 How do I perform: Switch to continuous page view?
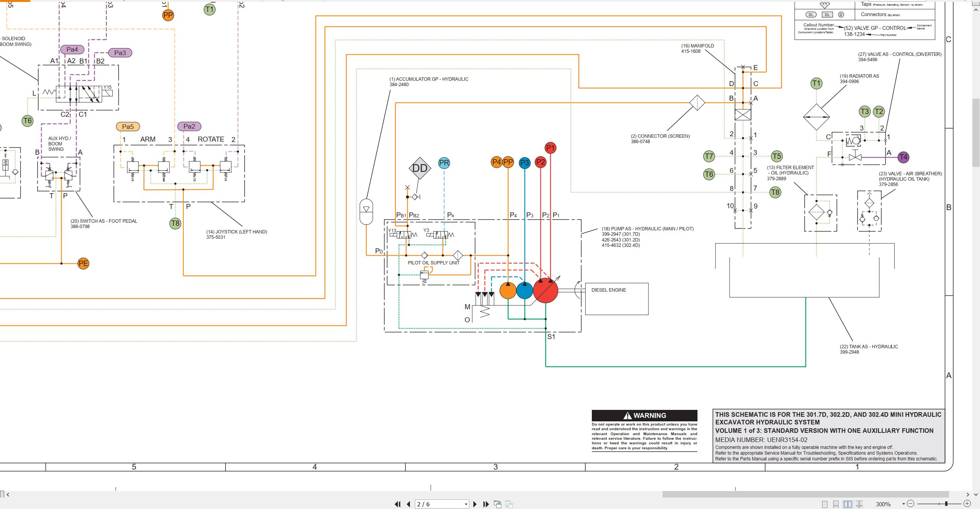click(836, 504)
